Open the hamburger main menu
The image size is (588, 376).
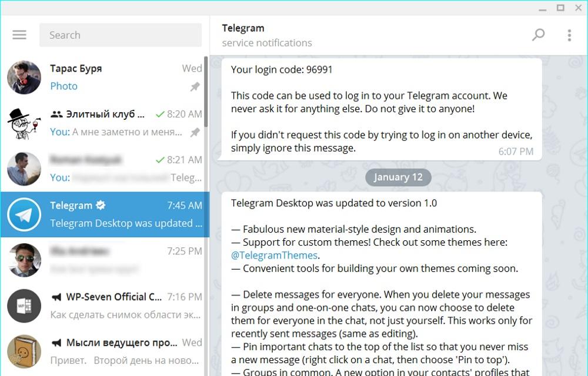(19, 35)
